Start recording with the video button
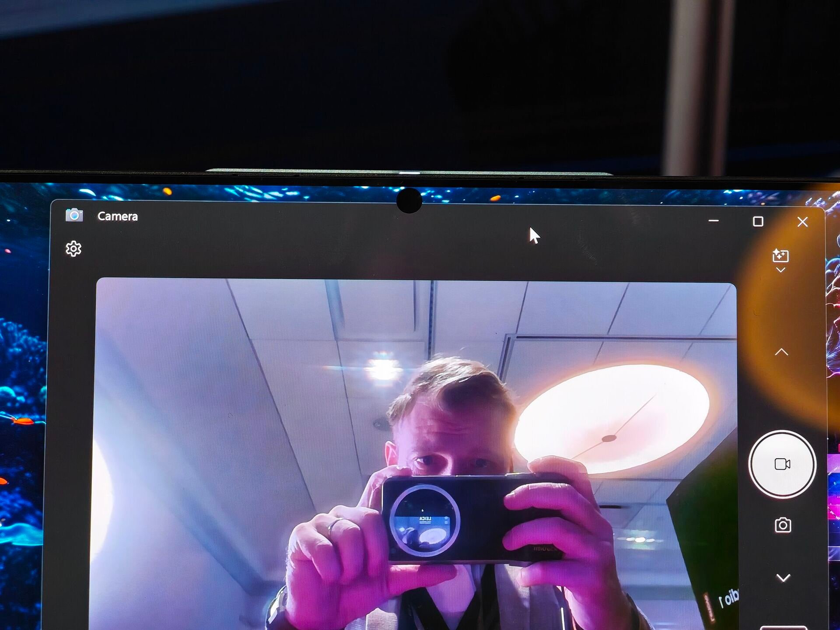 (782, 464)
